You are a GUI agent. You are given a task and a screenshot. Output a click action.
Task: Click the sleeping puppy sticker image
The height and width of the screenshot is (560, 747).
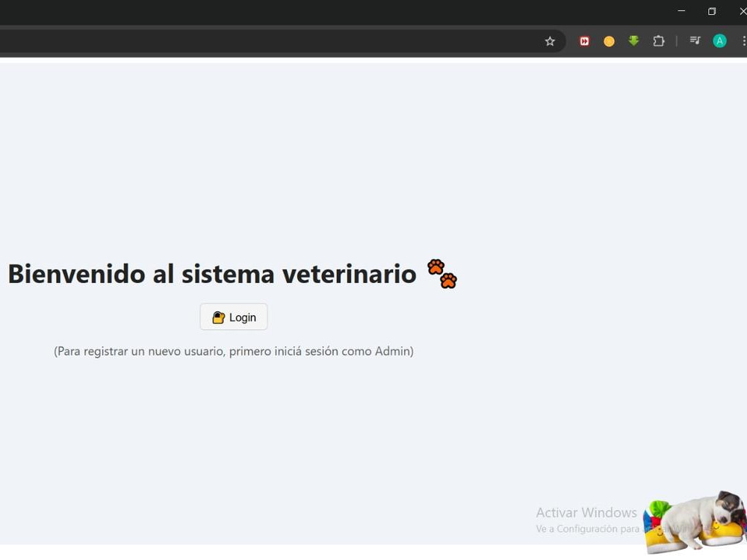click(x=695, y=523)
